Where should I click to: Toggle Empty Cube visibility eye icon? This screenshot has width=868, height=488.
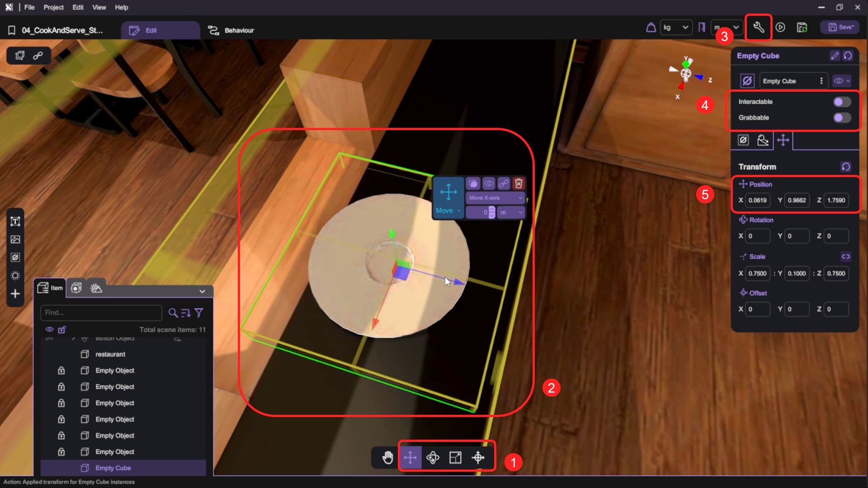coord(839,81)
